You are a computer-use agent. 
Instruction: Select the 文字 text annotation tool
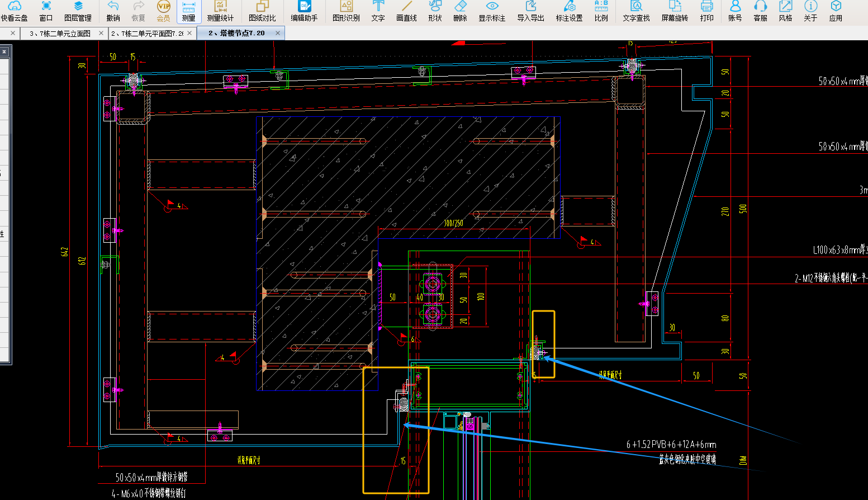[378, 11]
